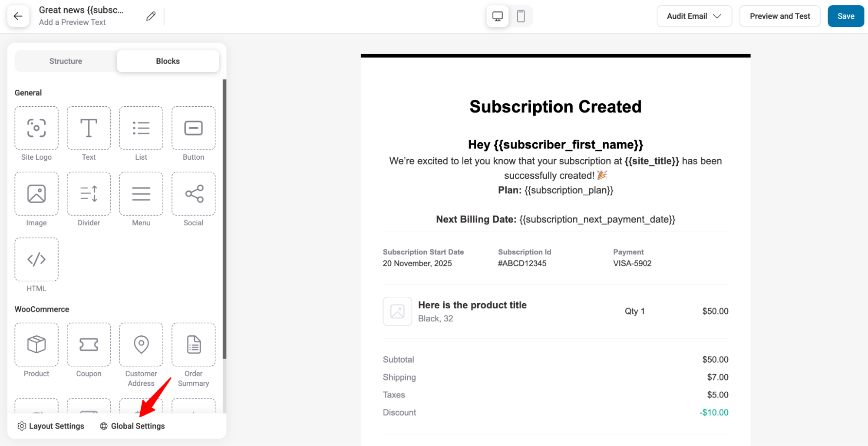Screen dimensions: 868x446
Task: Add a Site Logo block
Action: (x=36, y=128)
